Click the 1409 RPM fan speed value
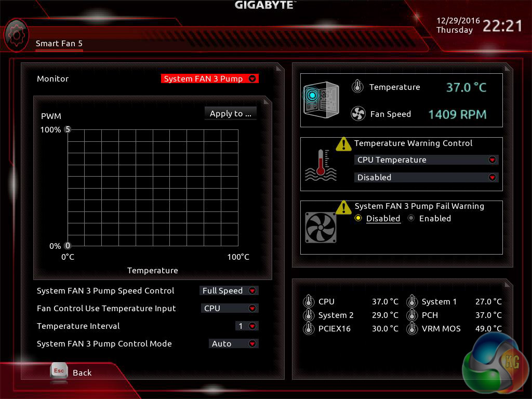 (x=457, y=114)
